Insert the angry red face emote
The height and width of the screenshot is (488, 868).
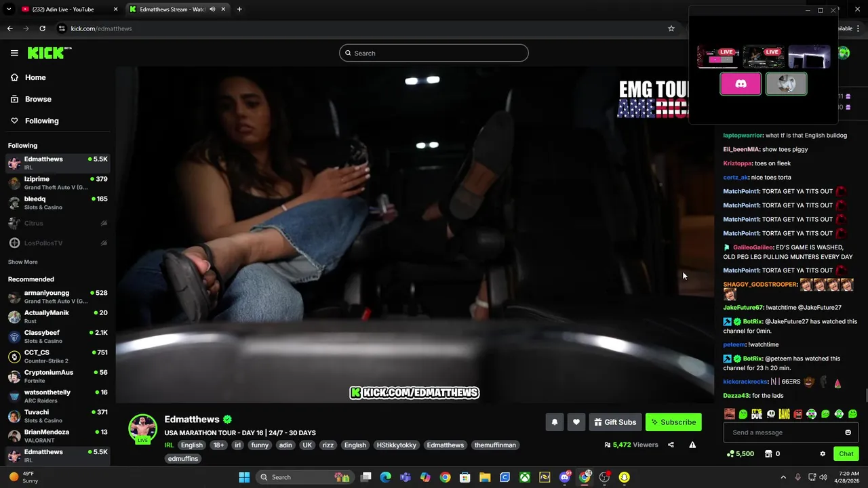tap(798, 414)
